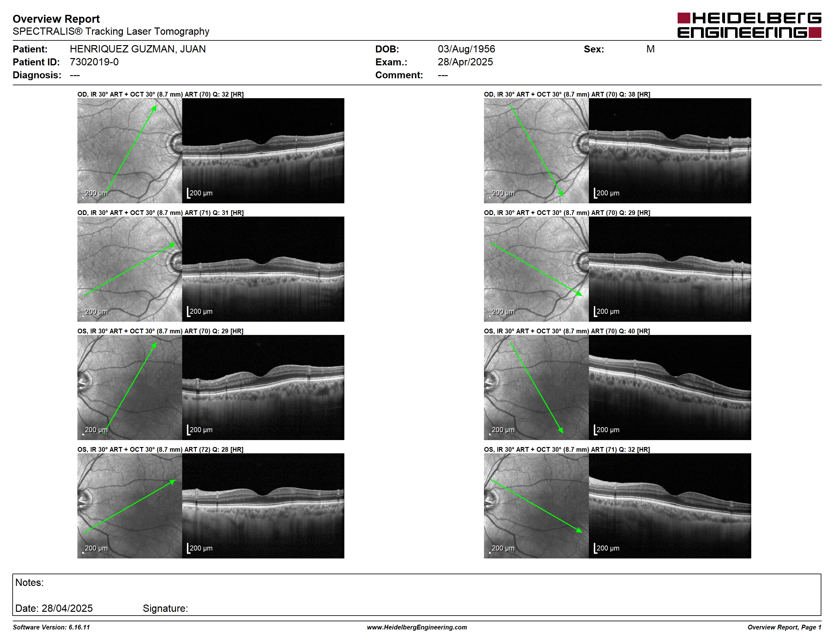Click the Heidelberg Engineering logo

(x=749, y=26)
